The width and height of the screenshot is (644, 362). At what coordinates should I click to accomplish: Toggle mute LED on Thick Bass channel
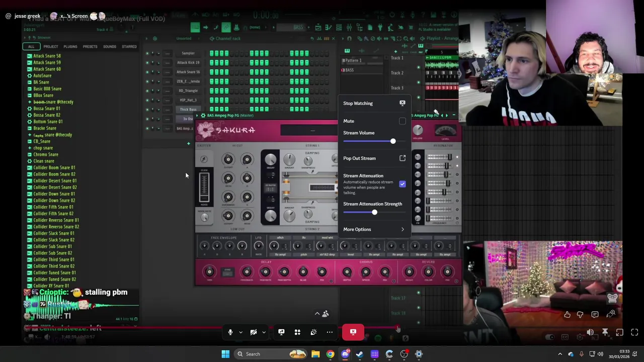click(x=147, y=109)
